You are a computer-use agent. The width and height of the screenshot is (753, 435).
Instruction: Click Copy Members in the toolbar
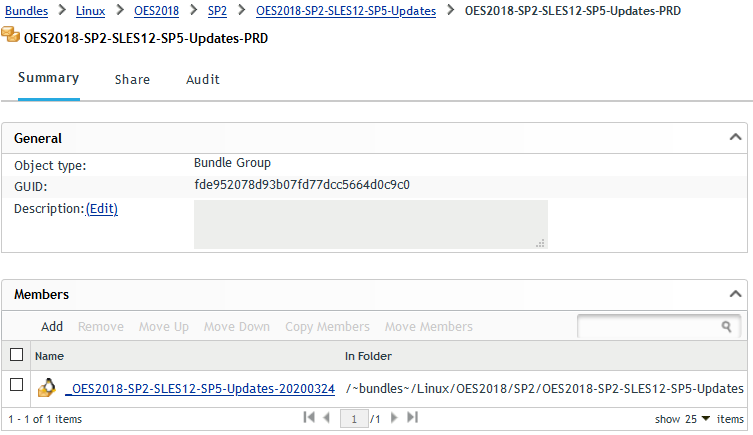[x=328, y=326]
